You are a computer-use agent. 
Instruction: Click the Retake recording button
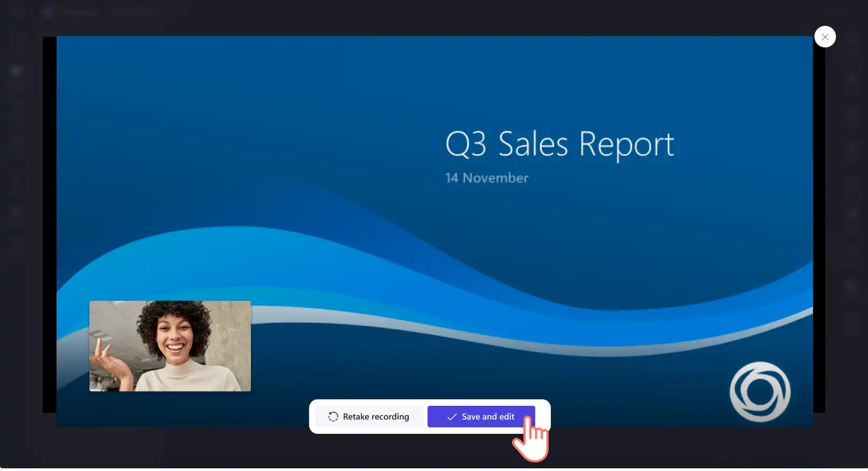(369, 417)
